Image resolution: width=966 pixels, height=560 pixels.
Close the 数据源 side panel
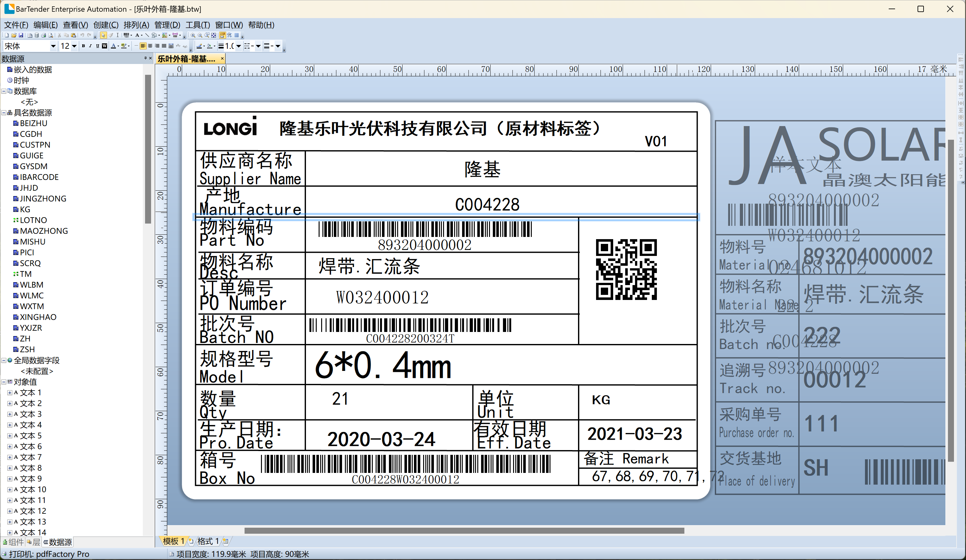[150, 58]
